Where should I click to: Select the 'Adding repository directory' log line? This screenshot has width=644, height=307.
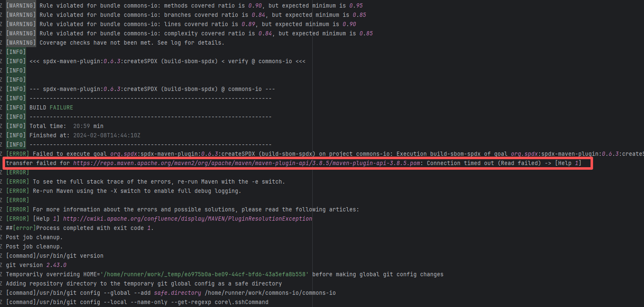tap(144, 283)
